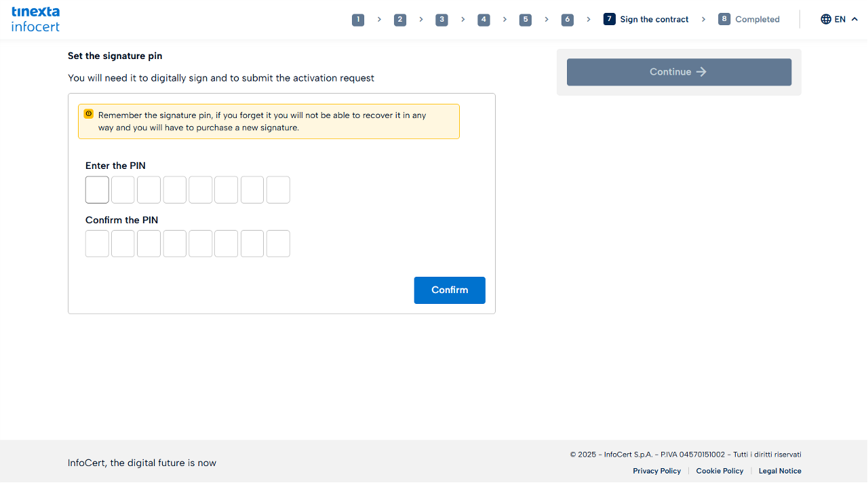This screenshot has width=868, height=483.
Task: Expand language menu via chevron arrow
Action: click(854, 19)
